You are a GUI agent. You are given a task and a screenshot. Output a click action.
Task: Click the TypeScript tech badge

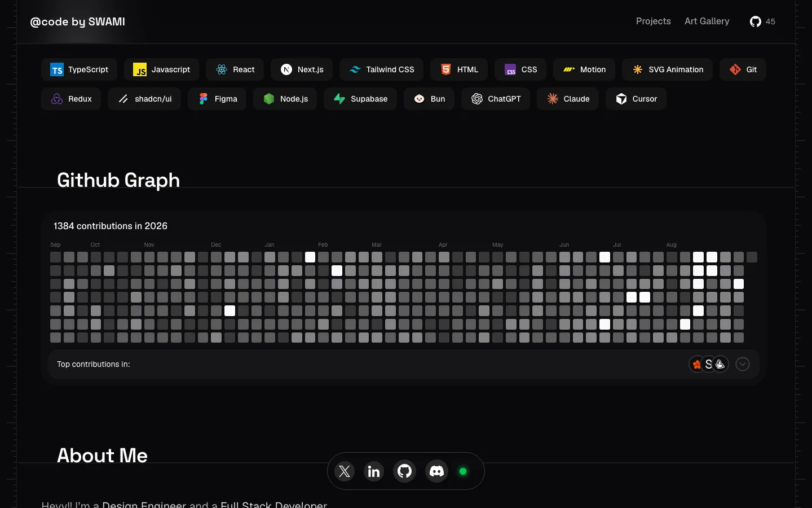tap(79, 69)
